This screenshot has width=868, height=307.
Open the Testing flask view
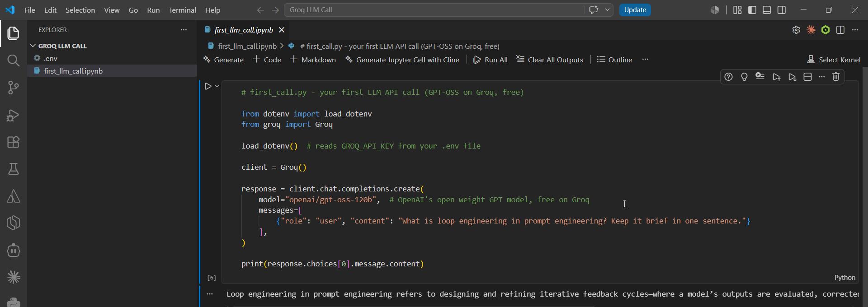13,169
